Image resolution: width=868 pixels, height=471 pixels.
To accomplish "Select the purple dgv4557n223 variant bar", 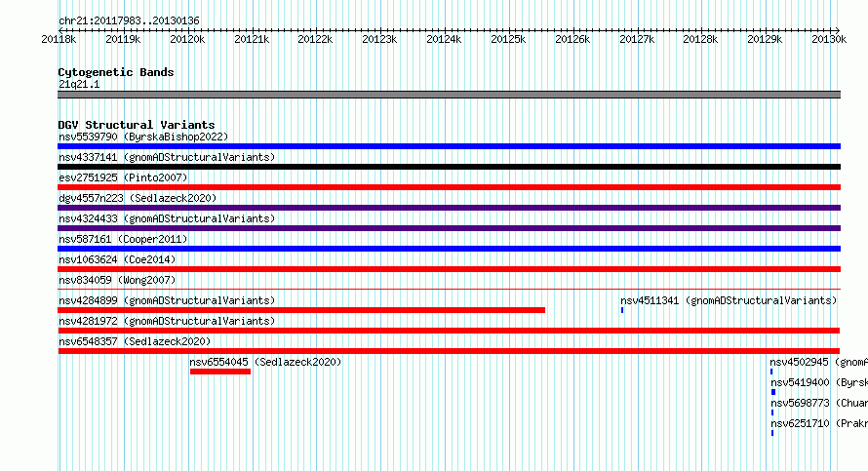I will click(449, 208).
